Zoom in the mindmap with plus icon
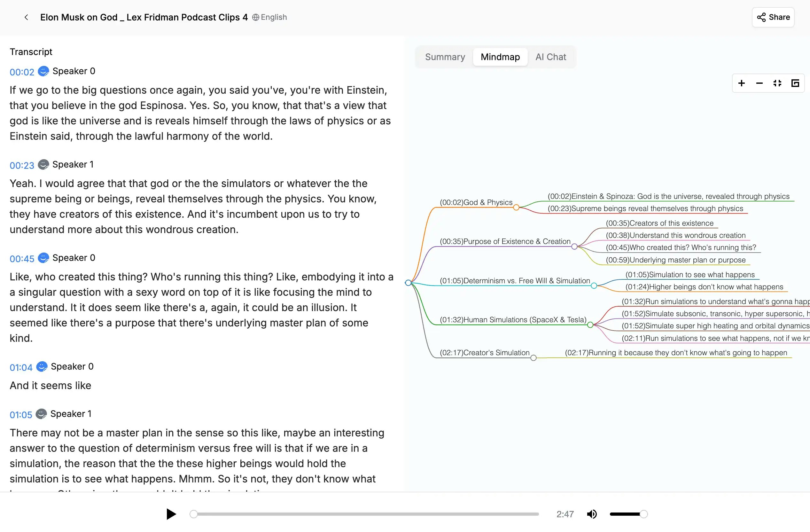 tap(742, 83)
